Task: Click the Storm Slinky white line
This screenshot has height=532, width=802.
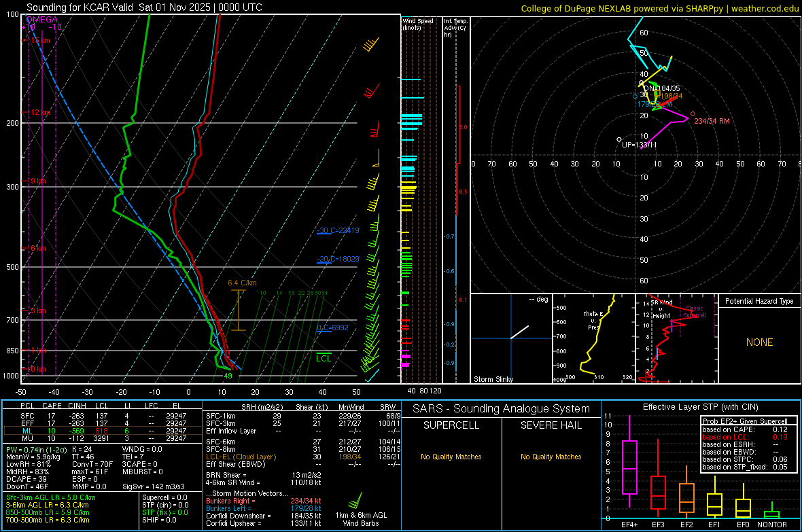Action: 520,332
